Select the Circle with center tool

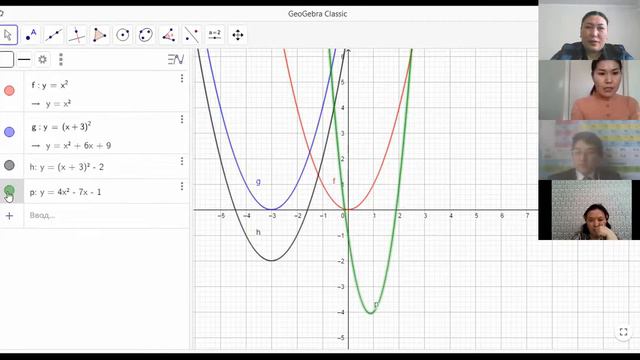pyautogui.click(x=122, y=35)
